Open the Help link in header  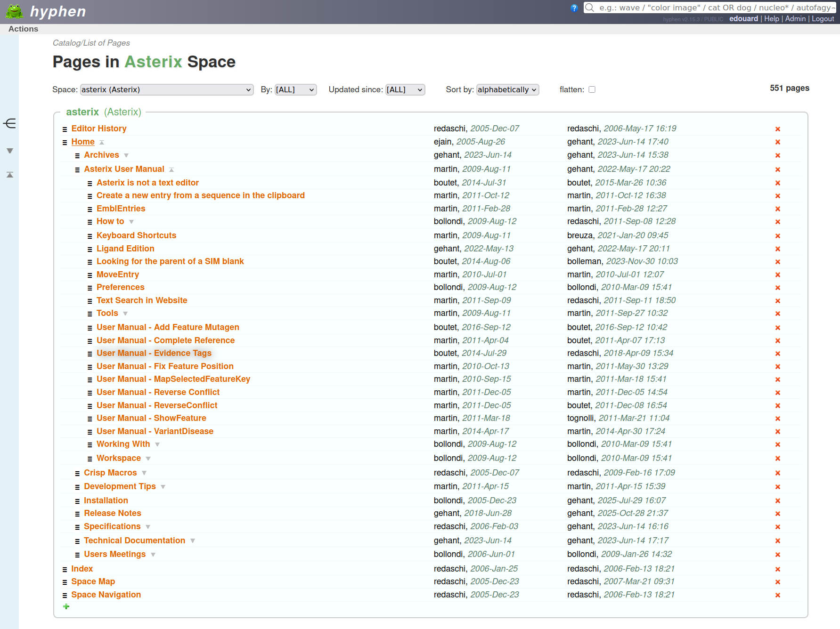click(772, 19)
